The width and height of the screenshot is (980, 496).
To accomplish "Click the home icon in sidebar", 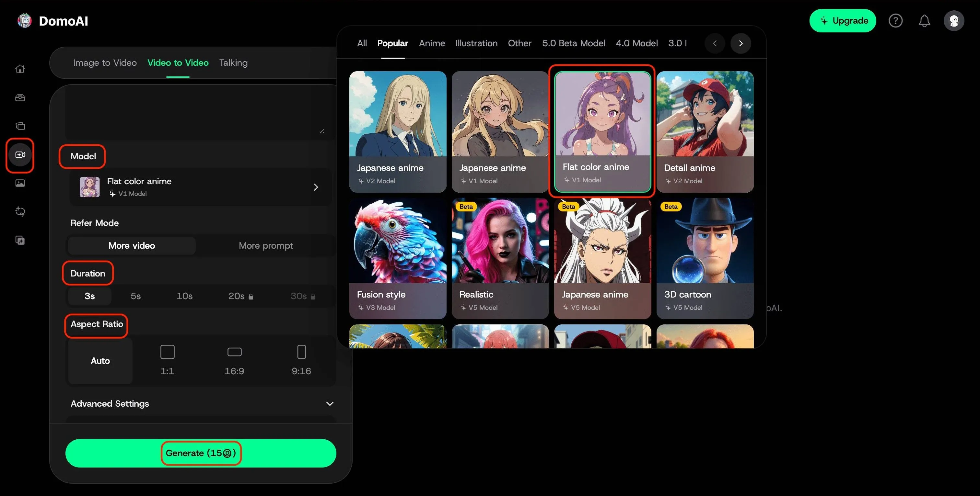I will [x=20, y=69].
